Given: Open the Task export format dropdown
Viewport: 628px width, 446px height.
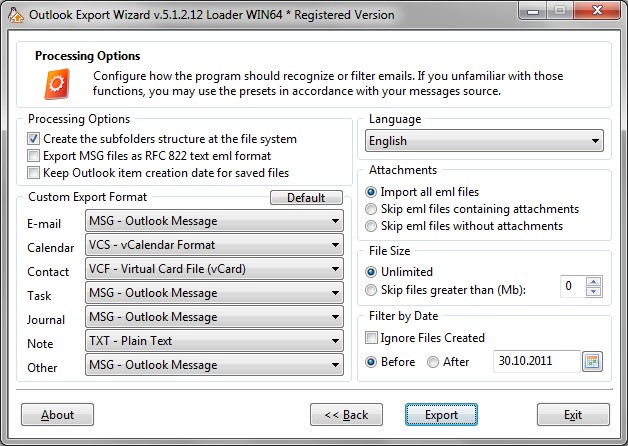Looking at the screenshot, I should coord(214,293).
